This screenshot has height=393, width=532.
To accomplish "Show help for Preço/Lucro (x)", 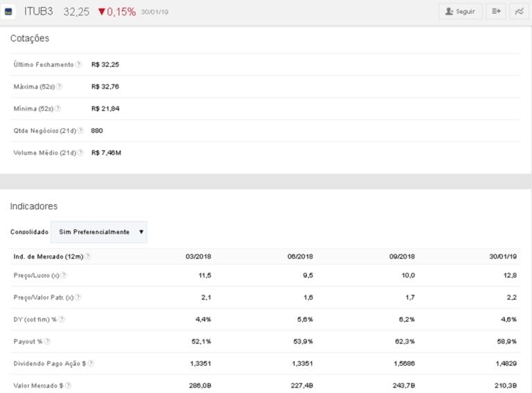I will coord(64,275).
